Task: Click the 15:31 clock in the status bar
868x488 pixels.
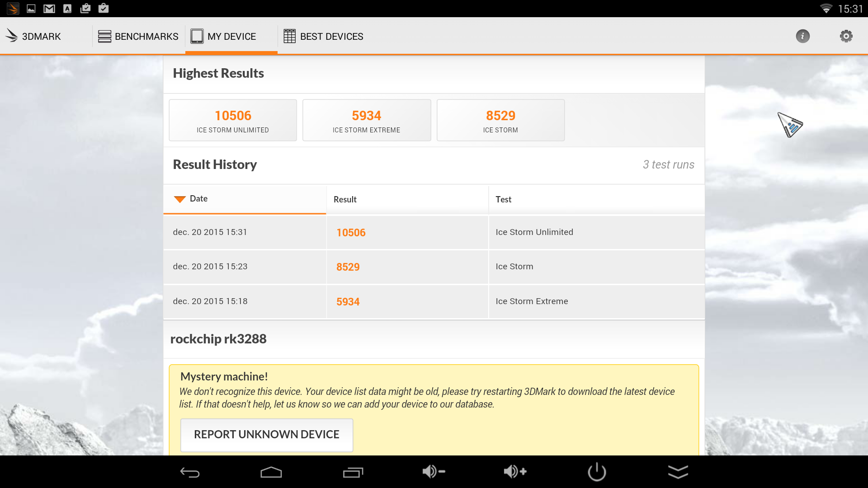Action: (x=850, y=9)
